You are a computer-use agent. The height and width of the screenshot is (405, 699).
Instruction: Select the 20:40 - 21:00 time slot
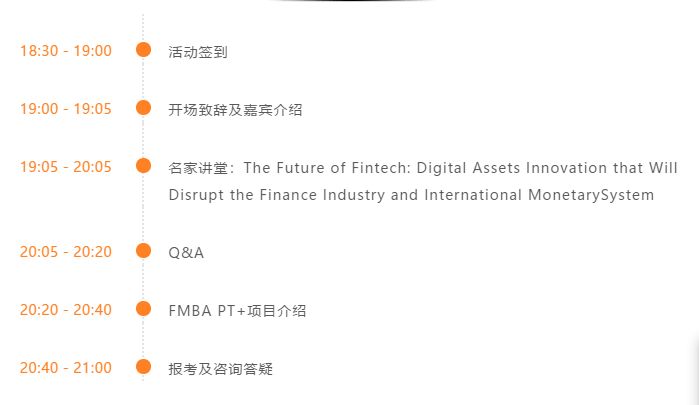66,368
